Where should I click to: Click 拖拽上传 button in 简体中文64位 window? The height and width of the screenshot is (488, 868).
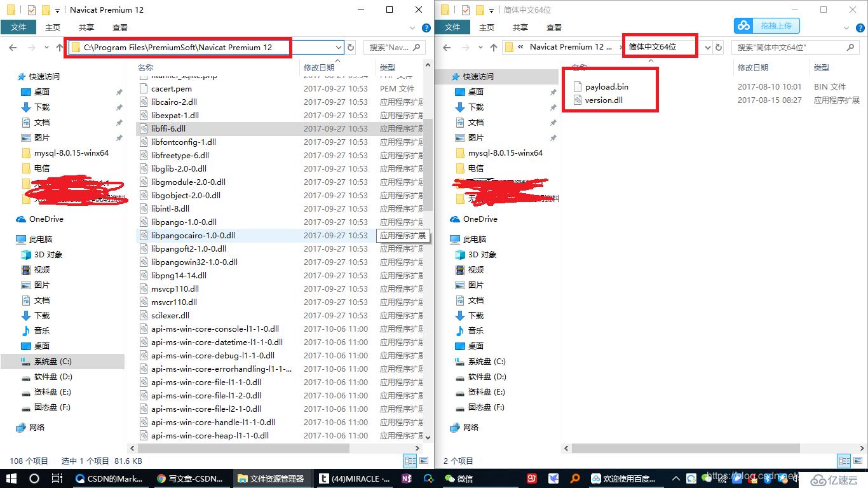click(x=767, y=25)
